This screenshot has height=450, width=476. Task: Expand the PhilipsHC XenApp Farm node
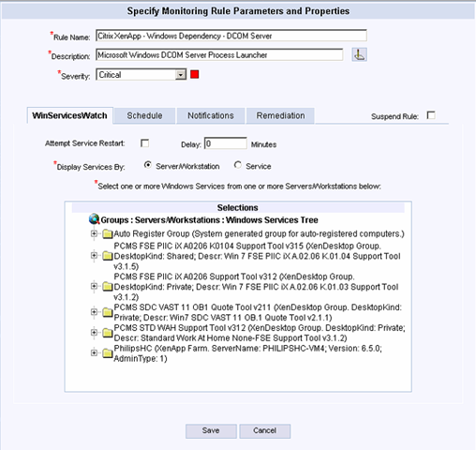coord(94,352)
